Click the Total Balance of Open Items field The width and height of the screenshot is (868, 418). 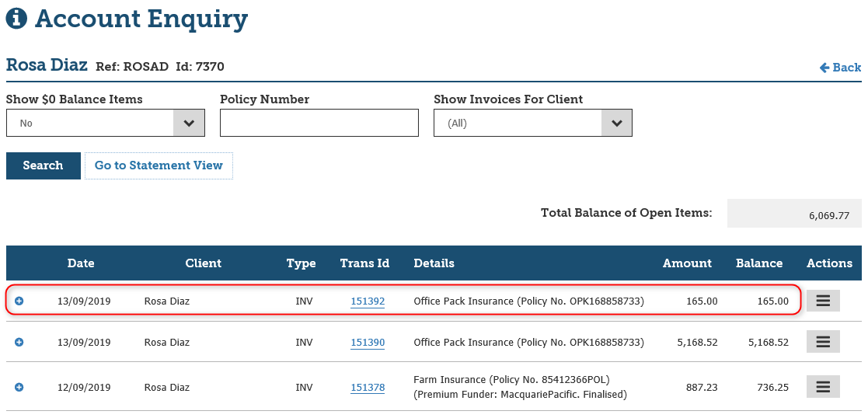click(793, 214)
